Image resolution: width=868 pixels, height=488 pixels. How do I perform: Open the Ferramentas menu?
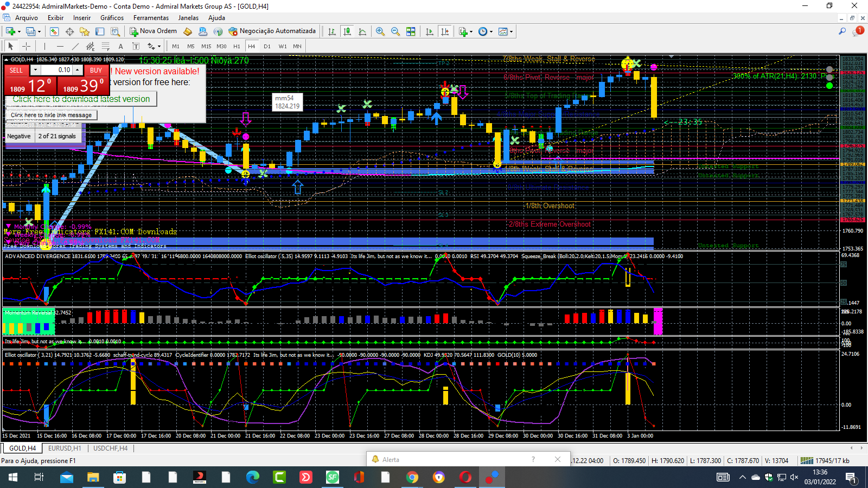151,18
